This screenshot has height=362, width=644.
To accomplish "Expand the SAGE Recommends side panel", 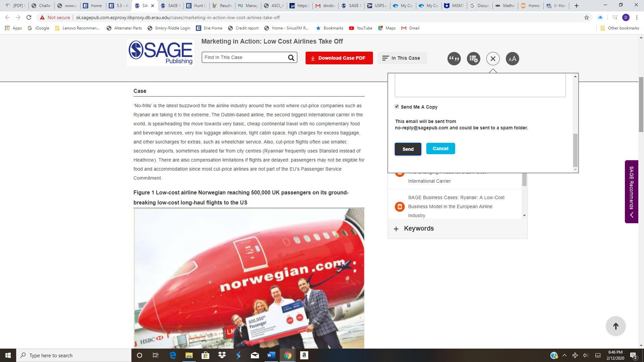I will (631, 191).
